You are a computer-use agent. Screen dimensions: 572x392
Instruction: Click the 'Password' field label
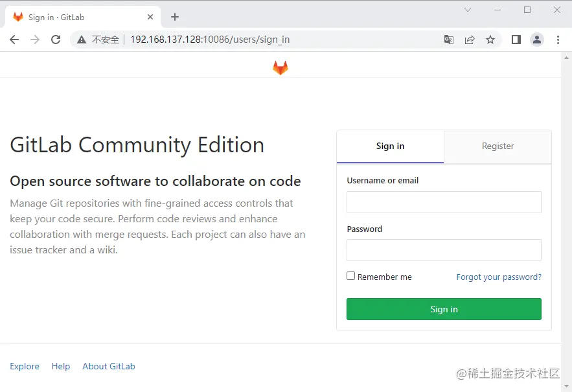[365, 229]
